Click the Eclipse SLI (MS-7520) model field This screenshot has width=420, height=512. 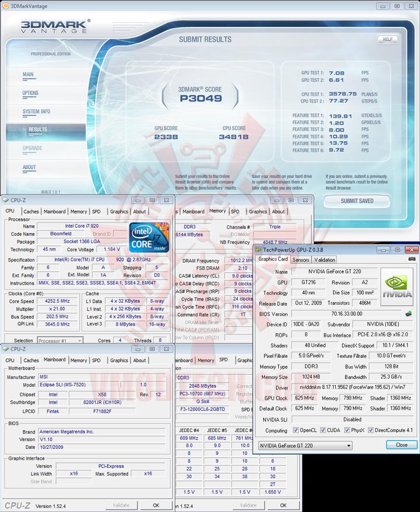tap(79, 385)
